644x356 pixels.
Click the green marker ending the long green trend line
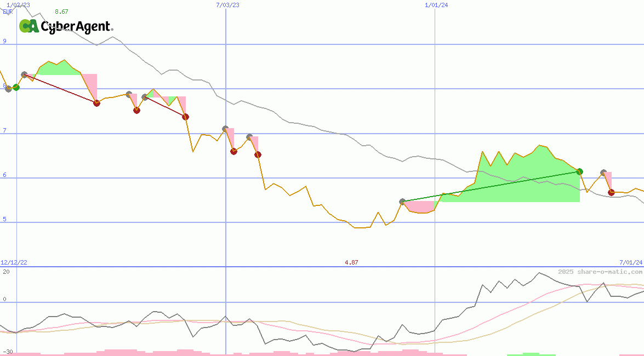[580, 171]
